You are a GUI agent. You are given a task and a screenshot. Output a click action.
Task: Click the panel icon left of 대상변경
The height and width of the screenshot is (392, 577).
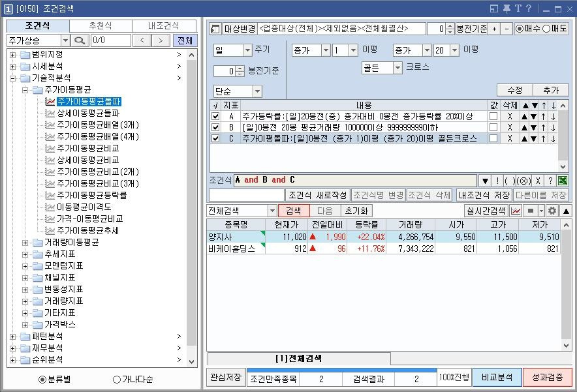click(215, 27)
